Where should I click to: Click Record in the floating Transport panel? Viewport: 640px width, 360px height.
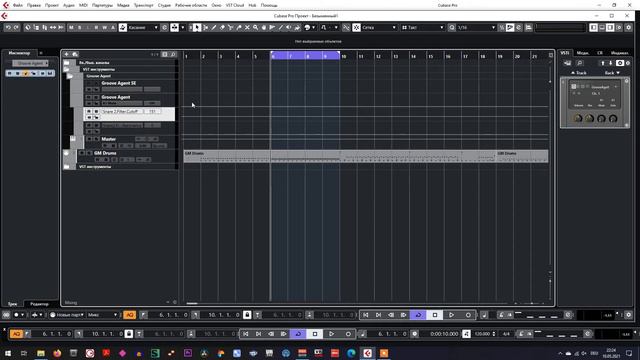348,334
